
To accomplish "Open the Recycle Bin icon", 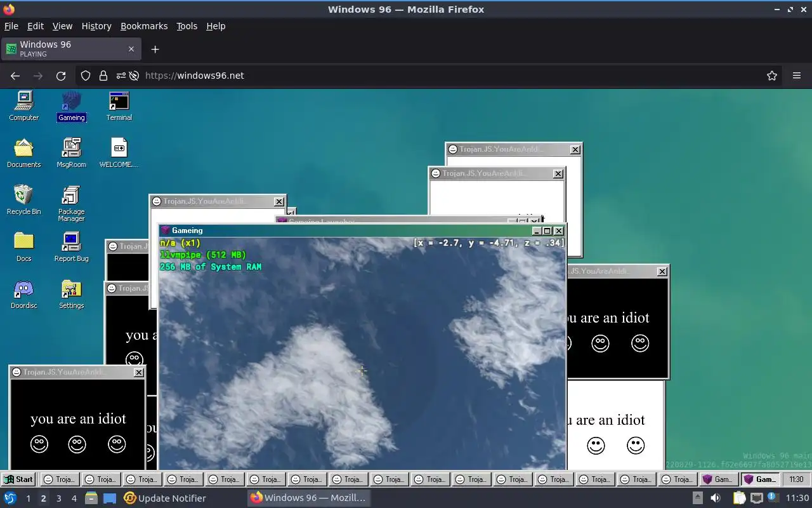I will (x=24, y=200).
